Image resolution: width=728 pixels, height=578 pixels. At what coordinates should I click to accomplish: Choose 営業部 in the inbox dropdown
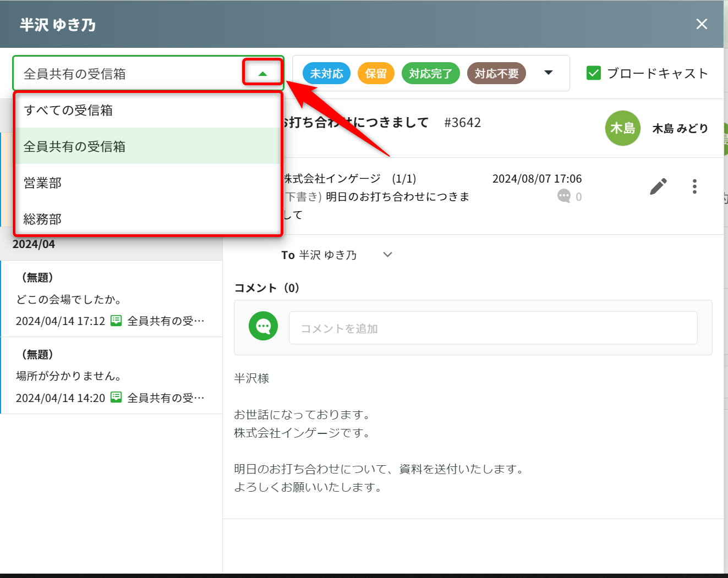click(43, 183)
